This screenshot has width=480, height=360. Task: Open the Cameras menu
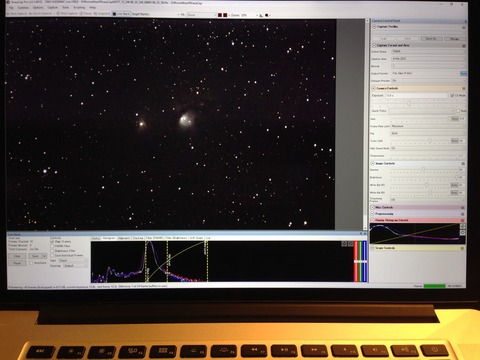point(23,7)
